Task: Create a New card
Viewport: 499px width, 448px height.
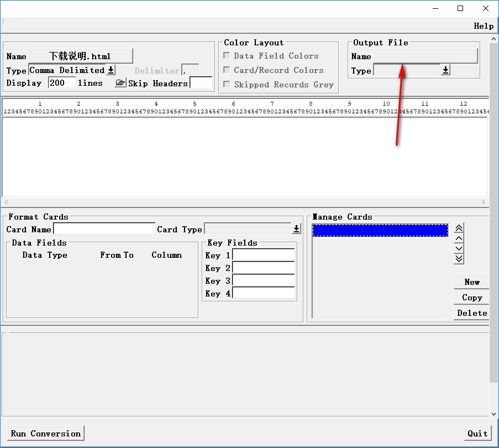Action: 471,282
